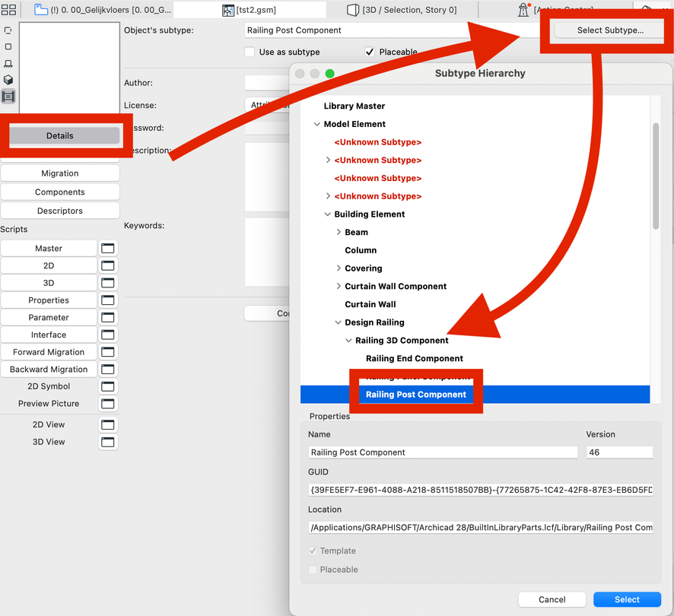Toggle the Placeable checkbox in details
Image resolution: width=674 pixels, height=616 pixels.
[369, 52]
